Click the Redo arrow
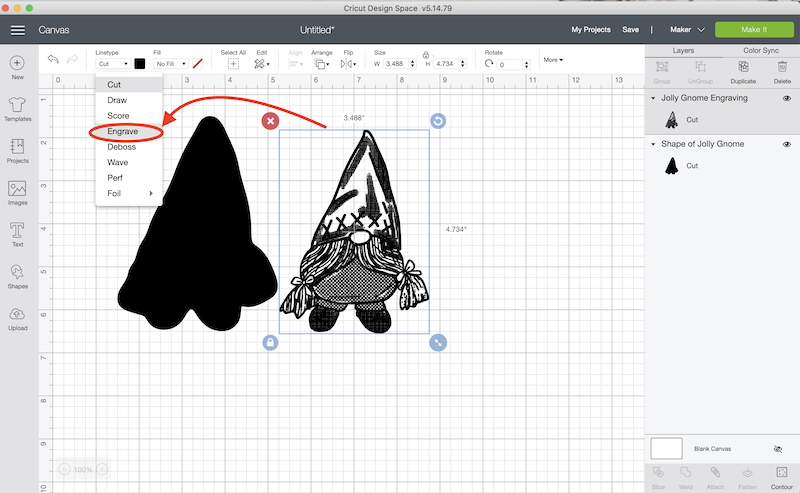This screenshot has width=800, height=493. [72, 59]
